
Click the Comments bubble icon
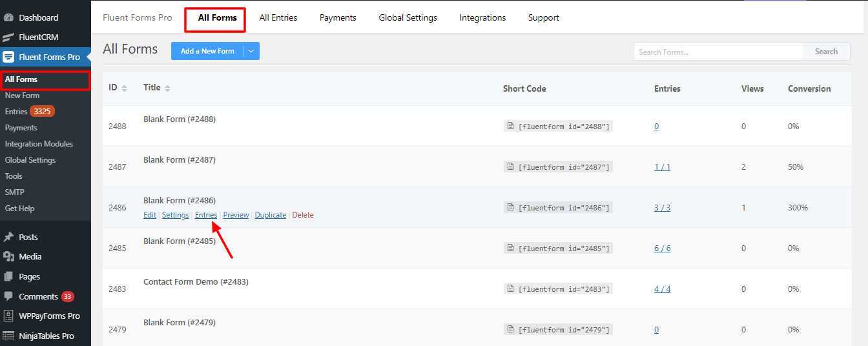(9, 296)
